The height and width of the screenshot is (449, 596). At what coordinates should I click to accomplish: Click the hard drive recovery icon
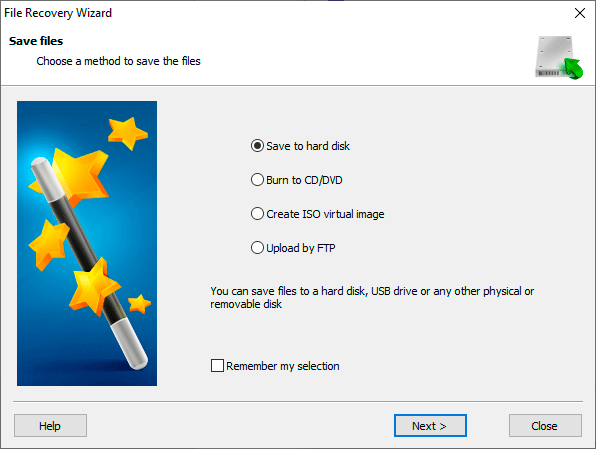tap(559, 57)
